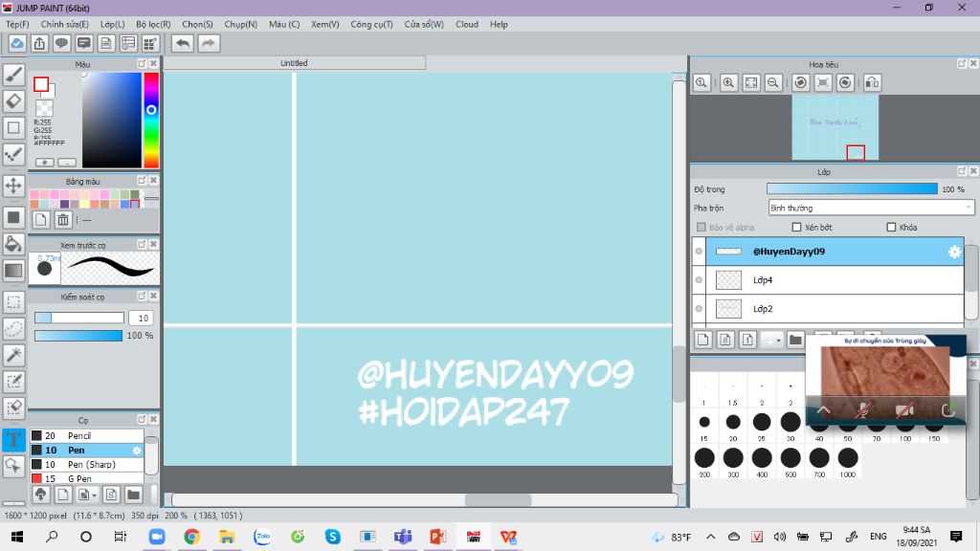This screenshot has width=980, height=551.
Task: Select the Selection Pen tool
Action: tap(13, 381)
